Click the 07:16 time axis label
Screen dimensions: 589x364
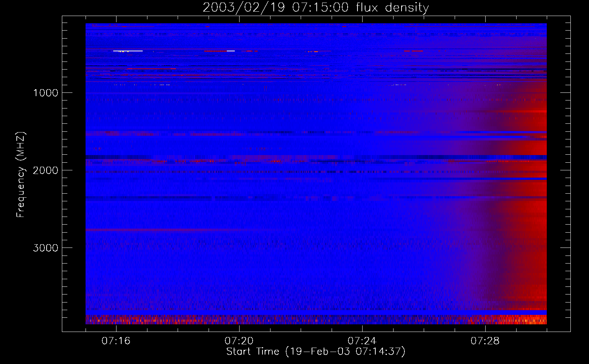point(116,341)
